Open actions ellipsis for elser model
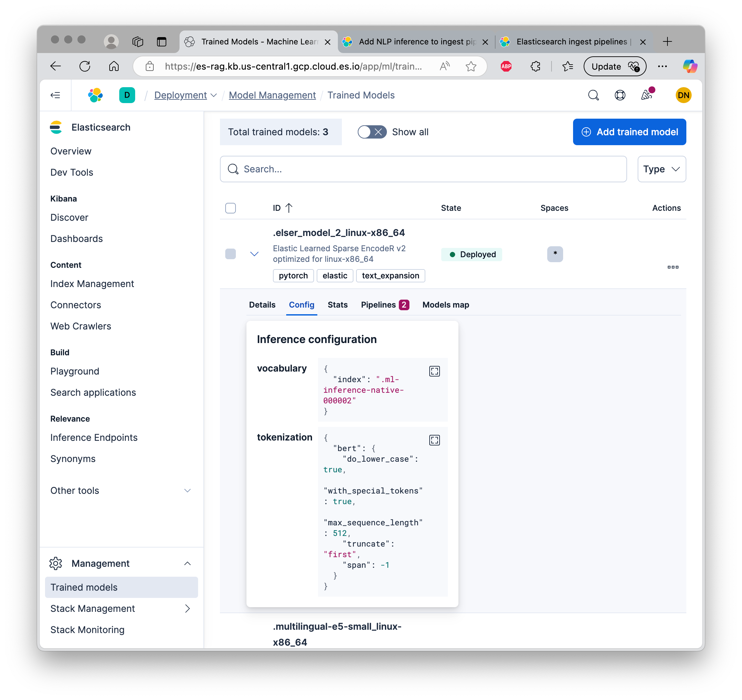Screen dimensions: 742x700 click(x=672, y=267)
